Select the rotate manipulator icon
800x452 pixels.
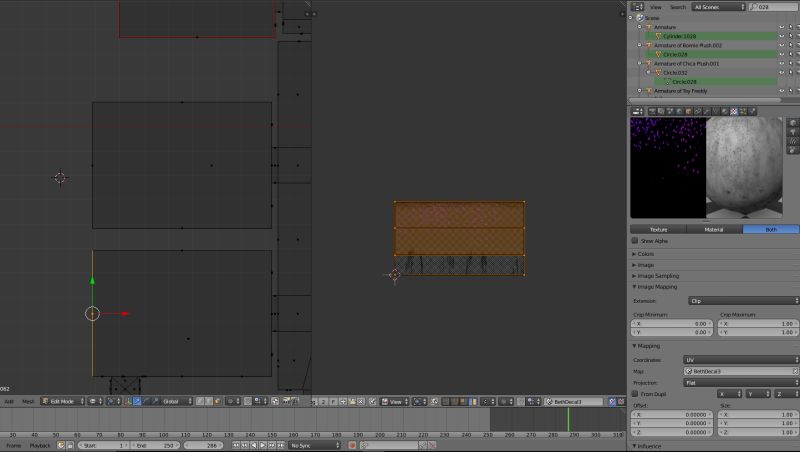146,401
